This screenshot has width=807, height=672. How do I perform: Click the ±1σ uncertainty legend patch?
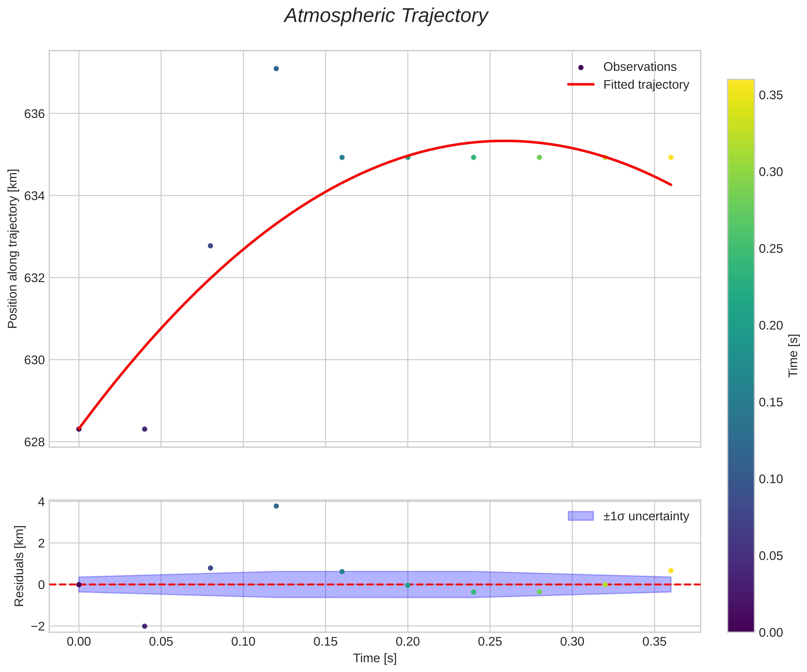coord(581,516)
